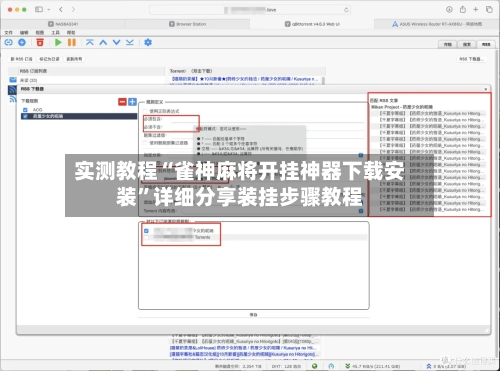Switch to NAS6A3341 browser tab
Viewport: 500px width, 371px height.
coord(63,24)
